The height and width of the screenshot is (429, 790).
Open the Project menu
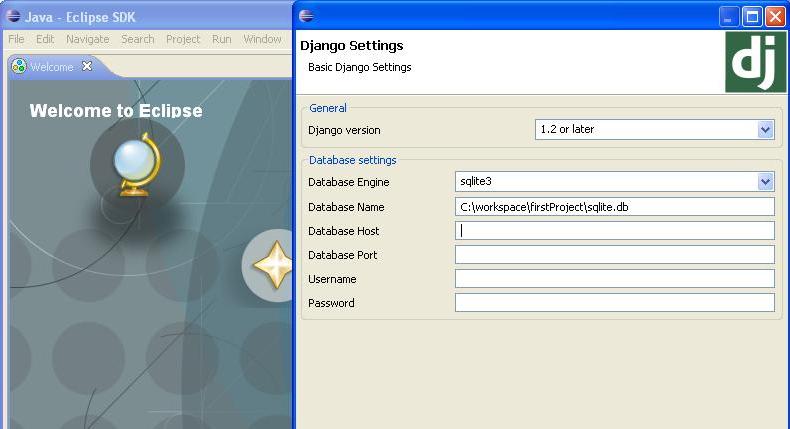(x=183, y=39)
